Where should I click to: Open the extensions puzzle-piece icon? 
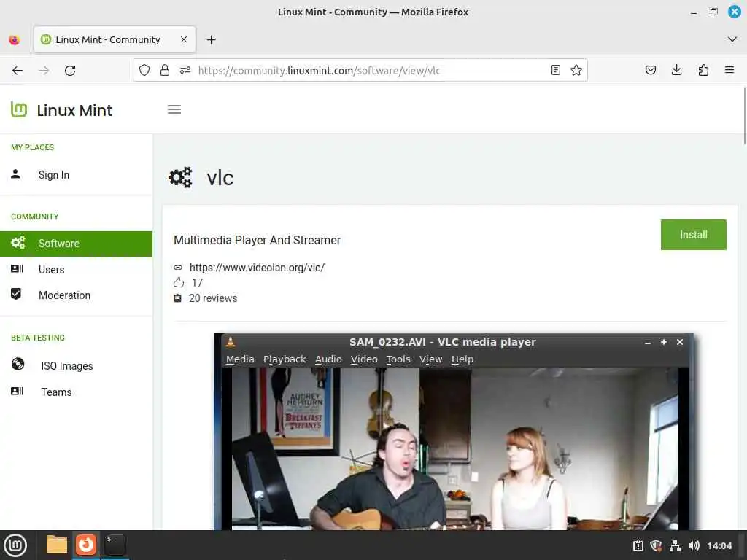pos(703,71)
